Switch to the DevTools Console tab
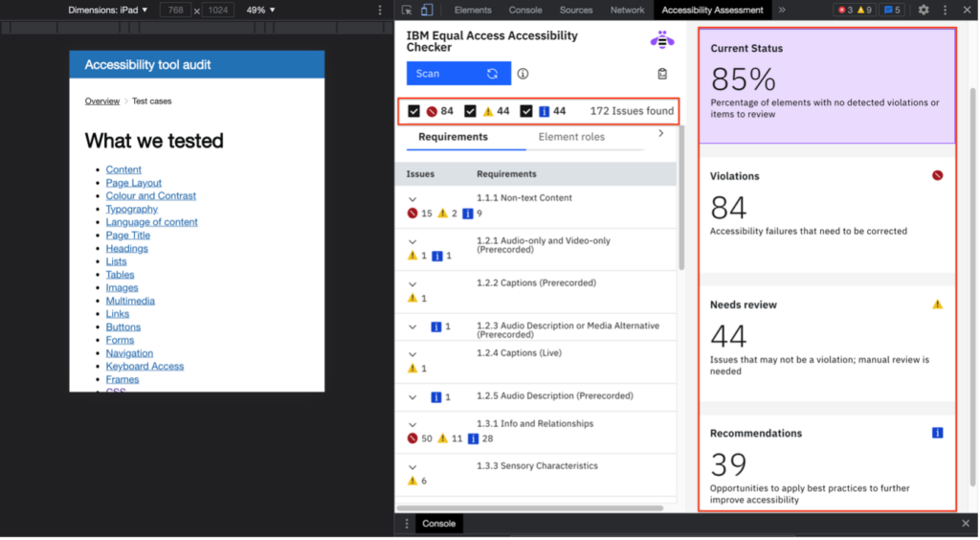The width and height of the screenshot is (980, 540). (x=525, y=10)
